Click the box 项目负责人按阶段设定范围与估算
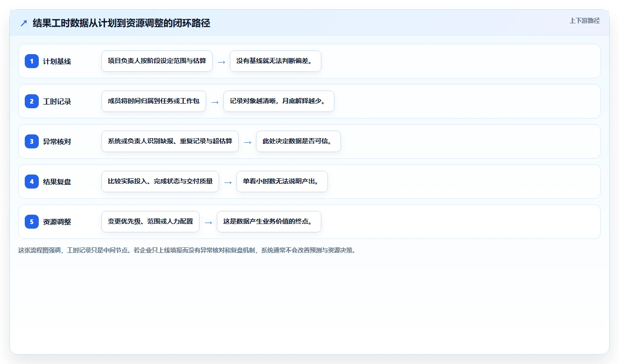Viewport: 619px width, 364px height. [157, 61]
